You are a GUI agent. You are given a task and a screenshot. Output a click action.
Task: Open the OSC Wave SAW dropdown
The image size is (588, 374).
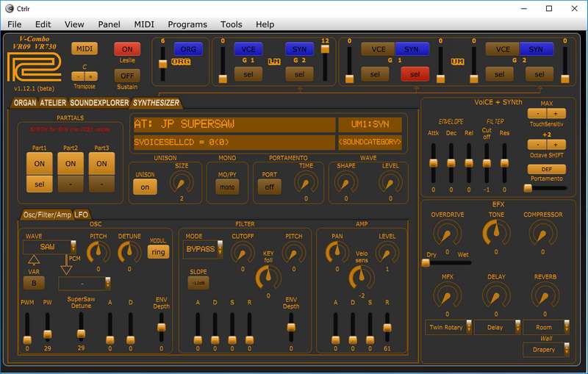50,248
